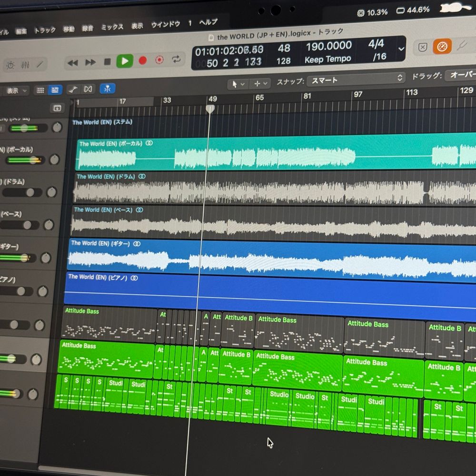Screen dimensions: 476x476
Task: Click the Capture Recording dotted-circle button
Action: tap(159, 60)
